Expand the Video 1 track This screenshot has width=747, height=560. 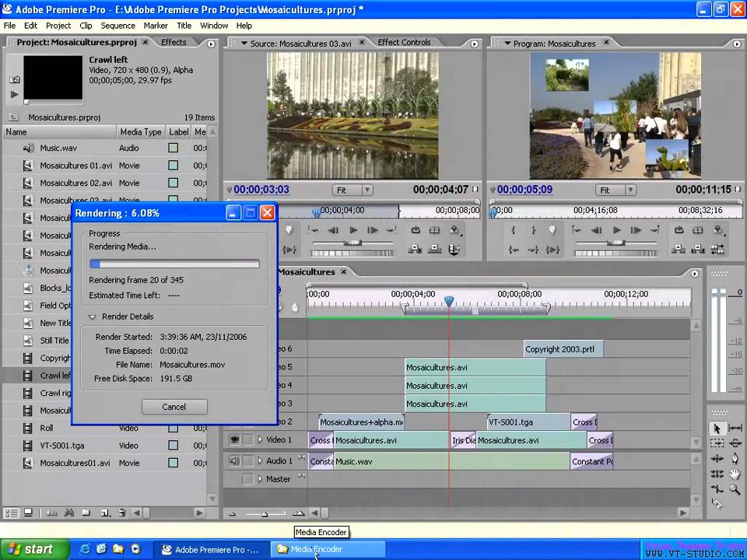click(x=260, y=439)
